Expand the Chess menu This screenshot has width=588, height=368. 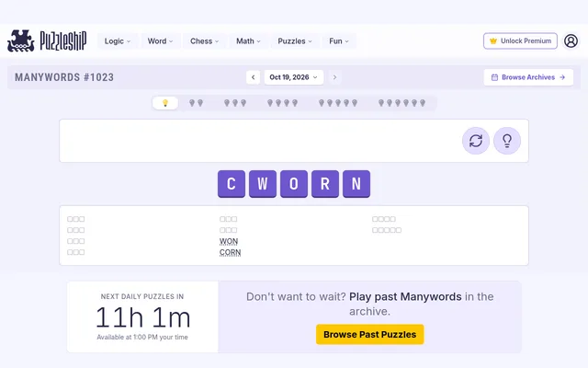pyautogui.click(x=204, y=40)
